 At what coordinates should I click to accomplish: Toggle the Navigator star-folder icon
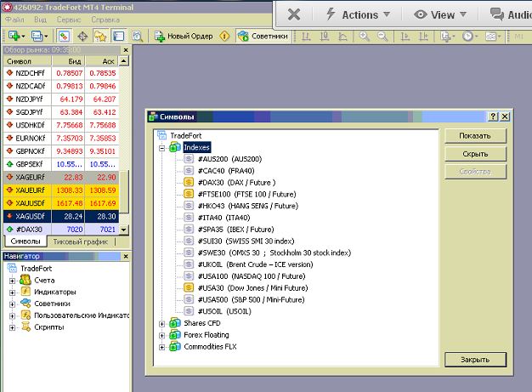(x=101, y=36)
